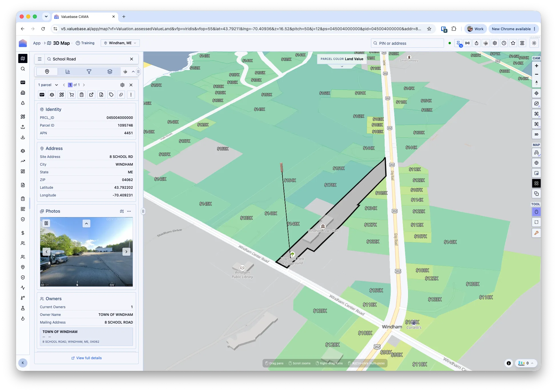The height and width of the screenshot is (392, 557).
Task: Click the clipboard report icon in parcel toolbar
Action: tap(82, 95)
